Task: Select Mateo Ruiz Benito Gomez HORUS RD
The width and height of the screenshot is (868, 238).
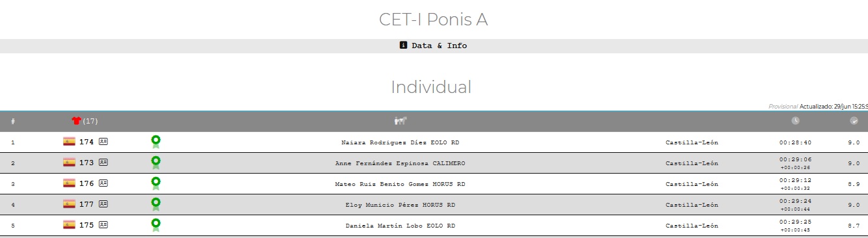Action: tap(400, 184)
